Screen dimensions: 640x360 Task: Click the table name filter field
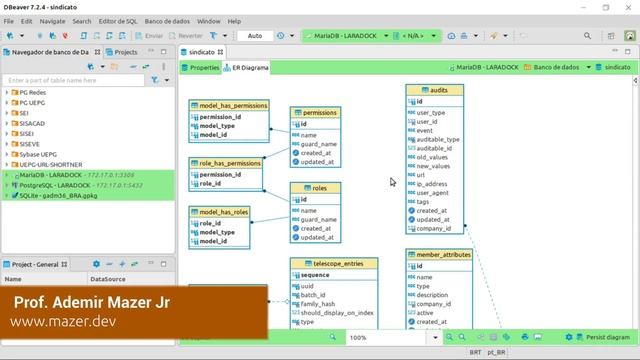click(x=73, y=80)
